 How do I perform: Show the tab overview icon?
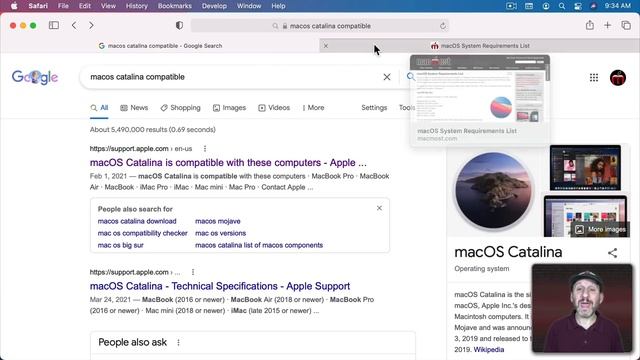coord(626,25)
